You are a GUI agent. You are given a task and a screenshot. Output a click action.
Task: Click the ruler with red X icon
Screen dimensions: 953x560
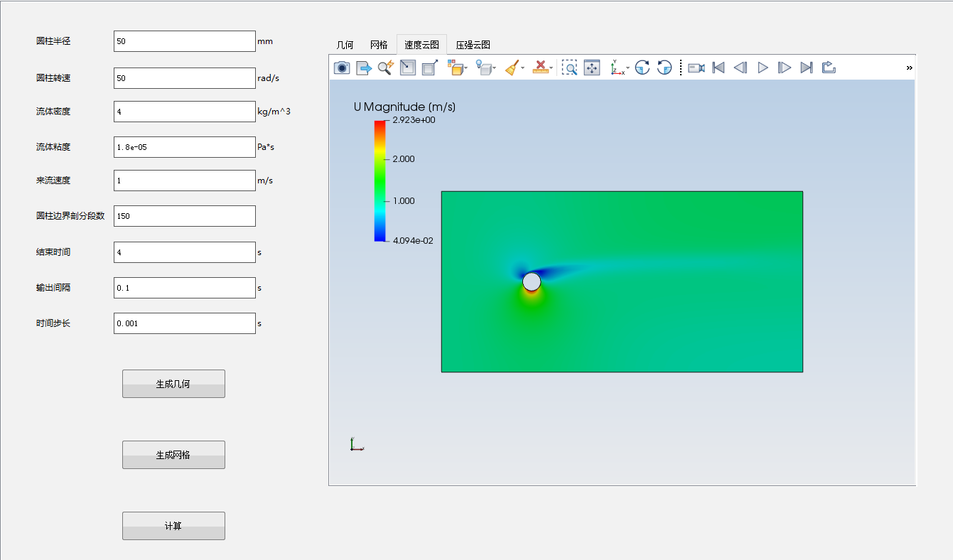pos(541,68)
